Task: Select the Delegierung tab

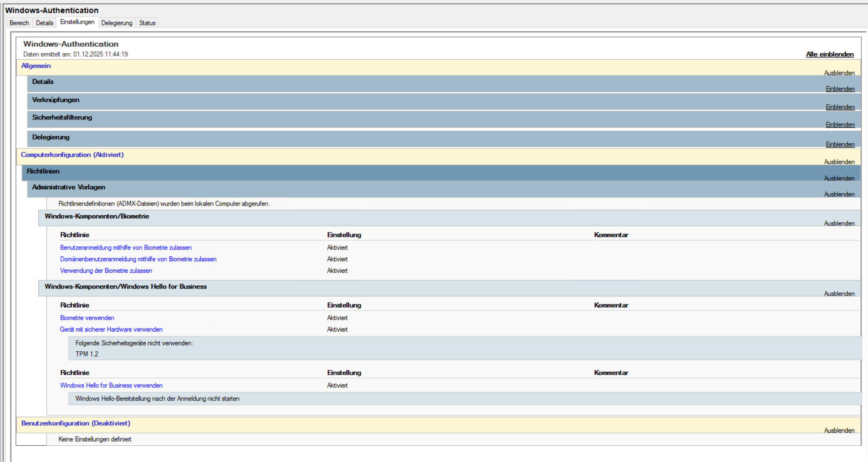Action: click(x=116, y=23)
